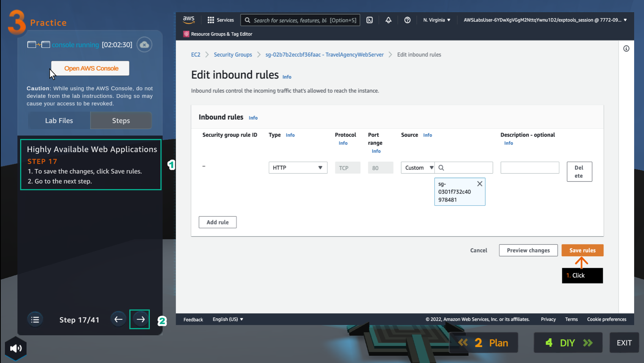Image resolution: width=644 pixels, height=363 pixels.
Task: Focus the AWS services search field
Action: point(300,20)
